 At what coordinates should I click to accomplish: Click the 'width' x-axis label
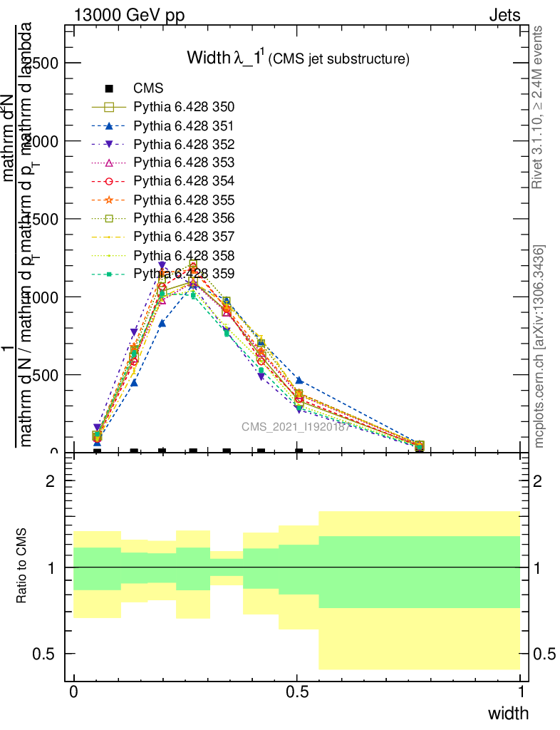coord(509,713)
